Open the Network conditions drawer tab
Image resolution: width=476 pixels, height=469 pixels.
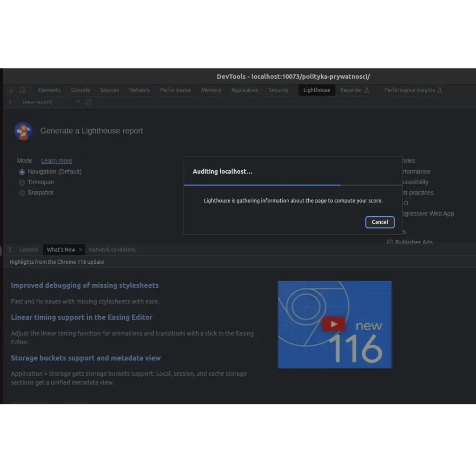112,250
